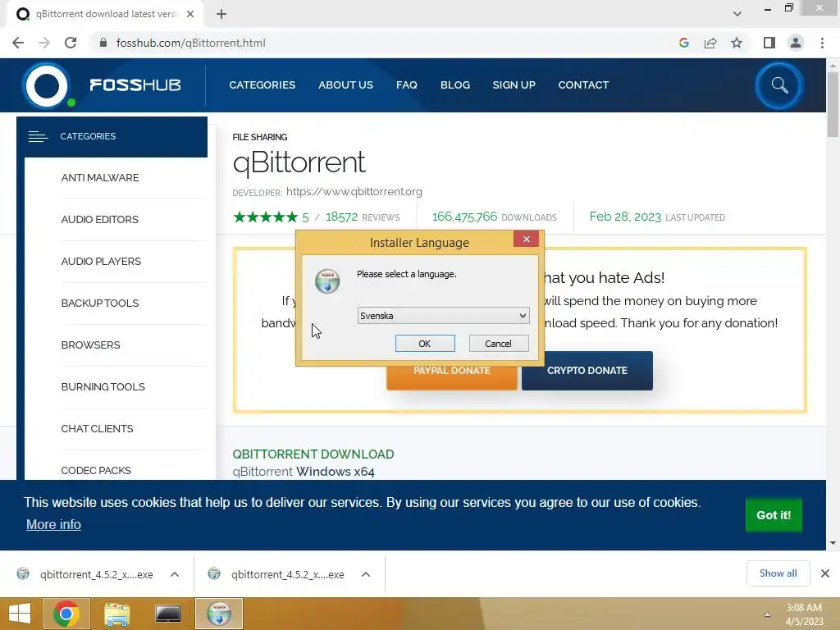Select AUDIO PLAYERS category

pyautogui.click(x=101, y=262)
